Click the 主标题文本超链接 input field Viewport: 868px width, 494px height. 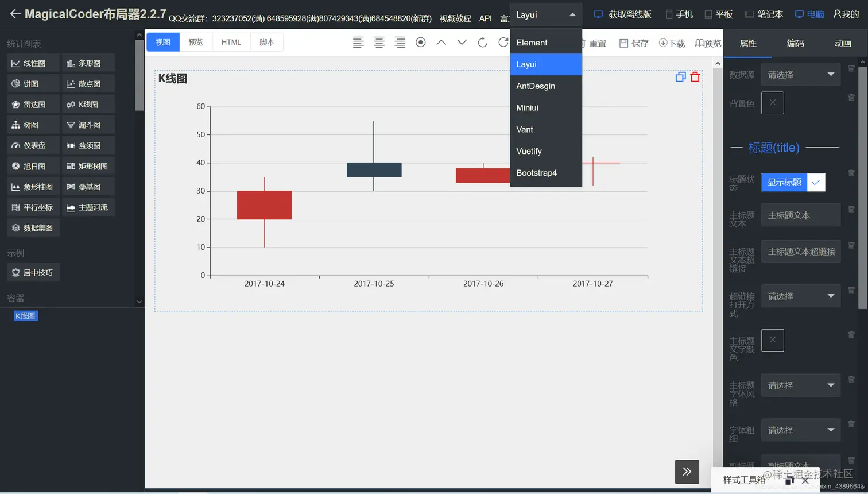(x=801, y=252)
